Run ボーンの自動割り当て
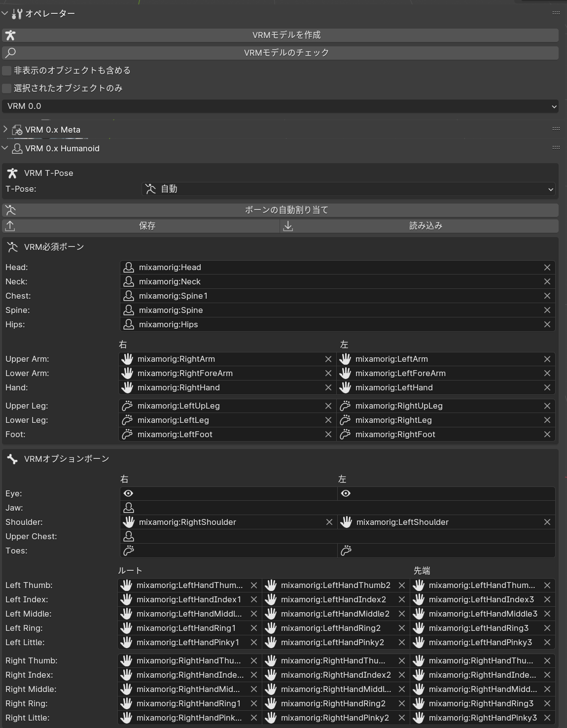This screenshot has height=728, width=567. click(280, 210)
